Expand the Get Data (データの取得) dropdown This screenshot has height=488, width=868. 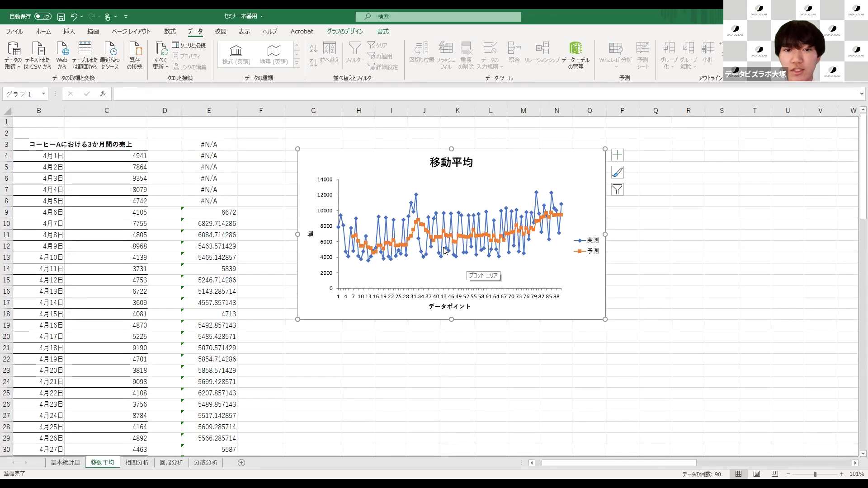click(x=13, y=56)
